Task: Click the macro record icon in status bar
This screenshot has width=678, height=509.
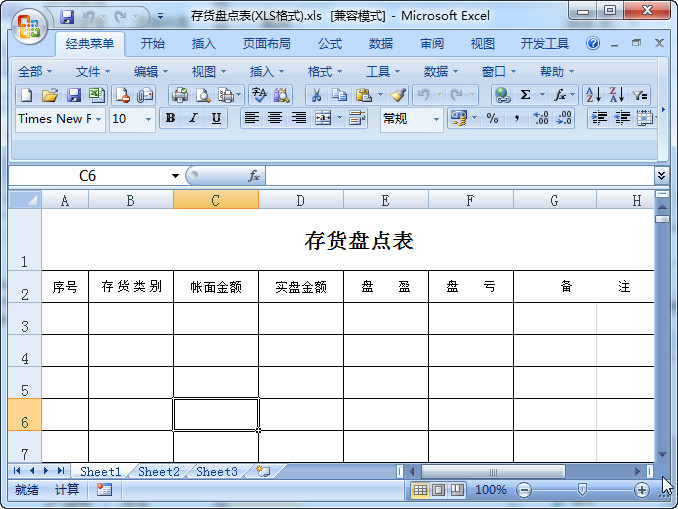Action: (104, 490)
